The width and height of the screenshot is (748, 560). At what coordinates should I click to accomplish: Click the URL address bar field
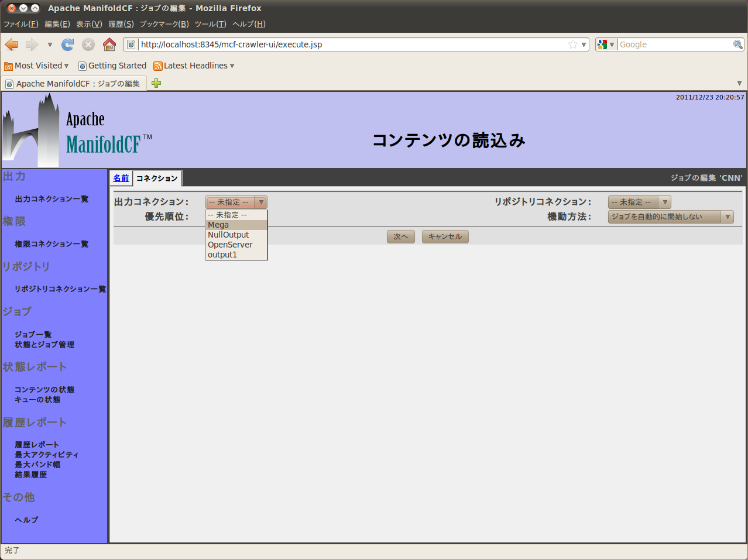tap(351, 44)
